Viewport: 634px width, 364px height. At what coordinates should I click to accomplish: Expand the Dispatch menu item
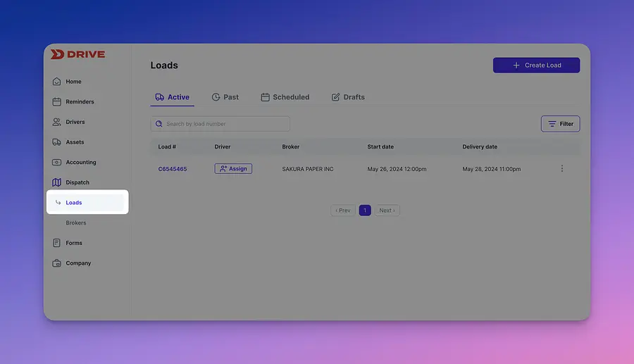pyautogui.click(x=77, y=182)
